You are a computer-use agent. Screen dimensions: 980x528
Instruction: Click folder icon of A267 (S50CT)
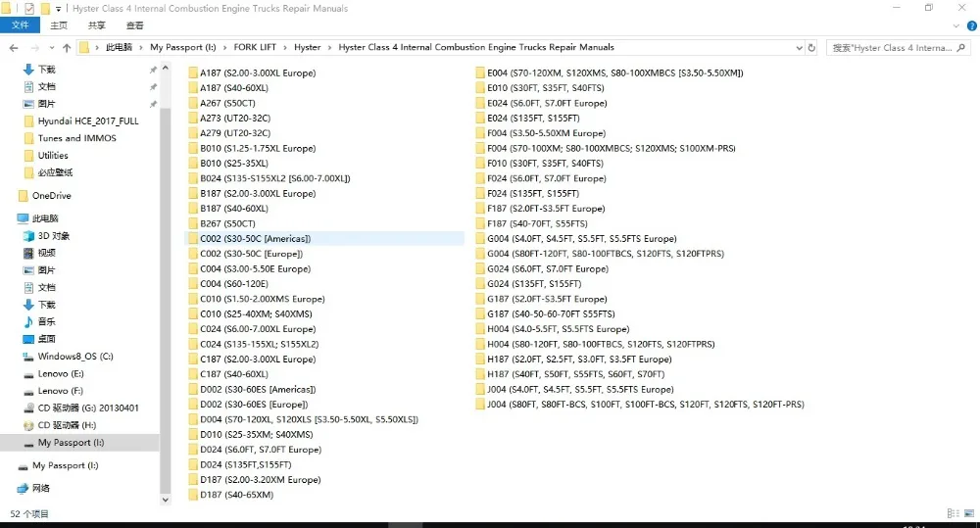coord(193,103)
